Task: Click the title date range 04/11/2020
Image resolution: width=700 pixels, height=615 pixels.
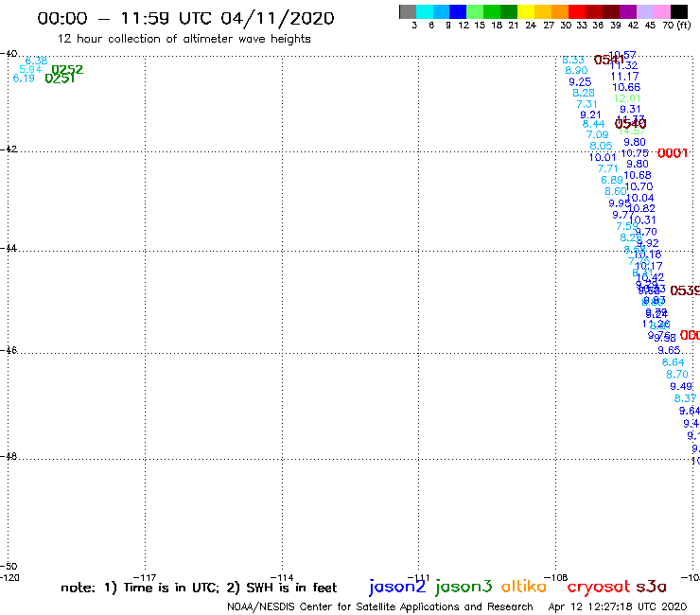Action: click(277, 18)
